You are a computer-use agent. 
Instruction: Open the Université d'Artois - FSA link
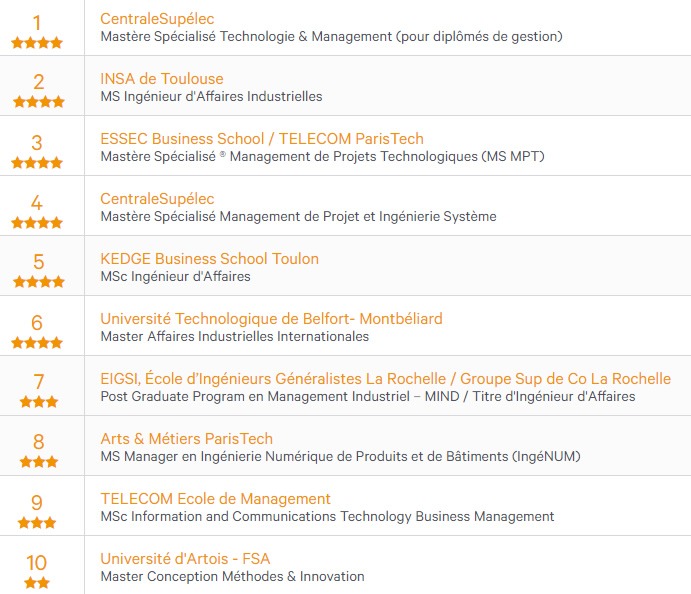185,559
